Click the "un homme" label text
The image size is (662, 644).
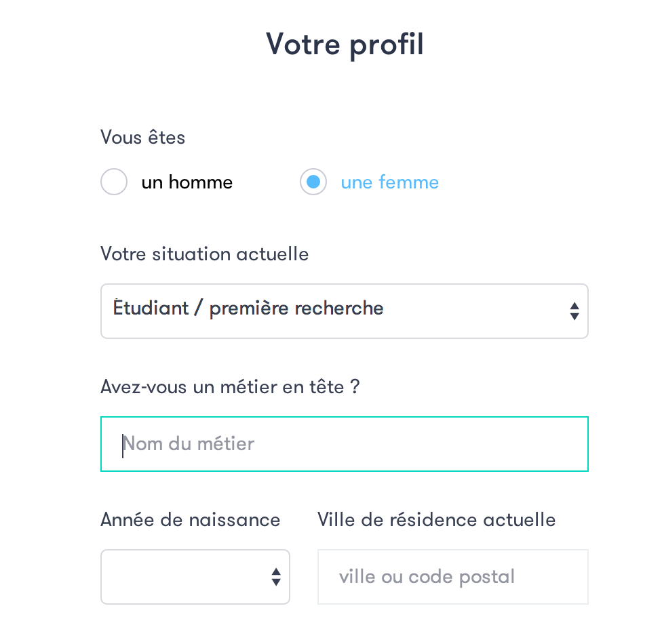187,182
